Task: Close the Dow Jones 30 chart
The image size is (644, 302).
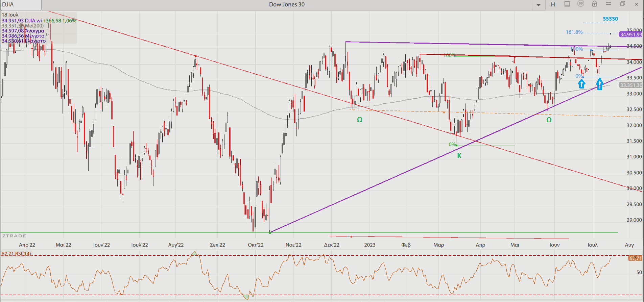Action: (x=637, y=4)
